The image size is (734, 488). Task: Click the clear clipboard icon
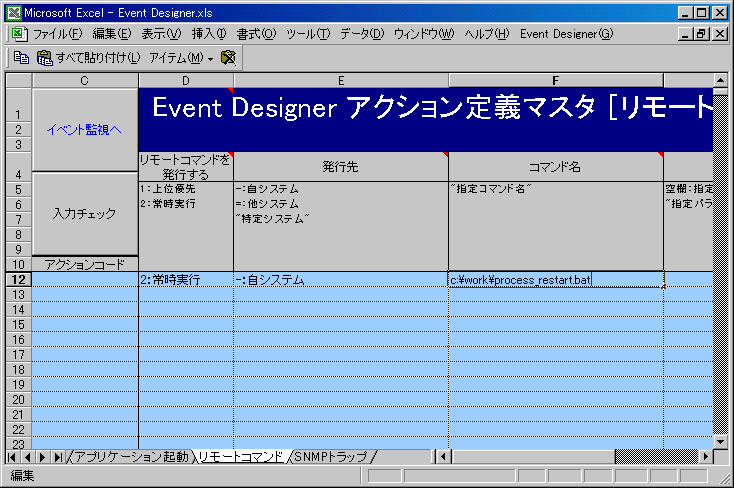(x=228, y=58)
